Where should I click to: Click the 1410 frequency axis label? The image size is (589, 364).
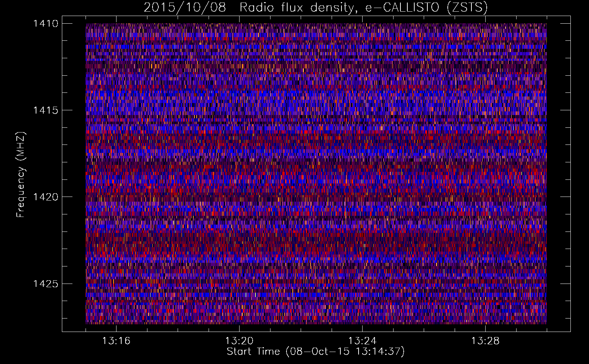(x=46, y=24)
